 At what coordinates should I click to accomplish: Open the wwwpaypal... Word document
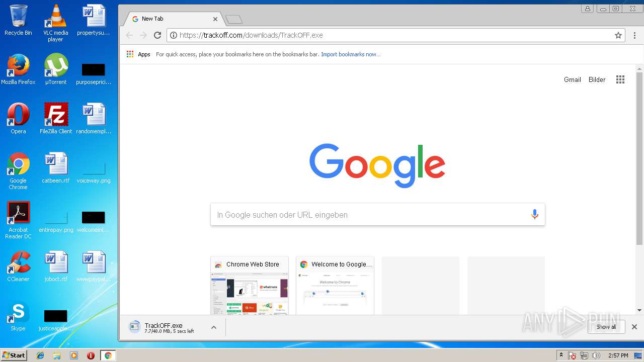(x=93, y=266)
